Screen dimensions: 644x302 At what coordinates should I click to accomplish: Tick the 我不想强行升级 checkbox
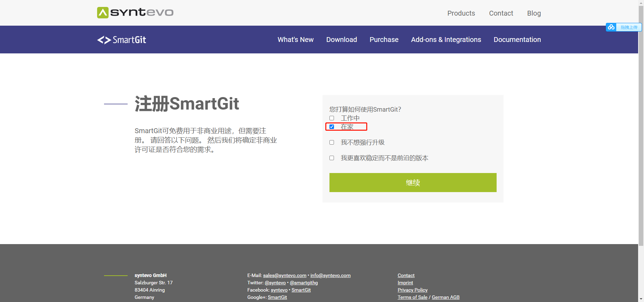click(332, 142)
